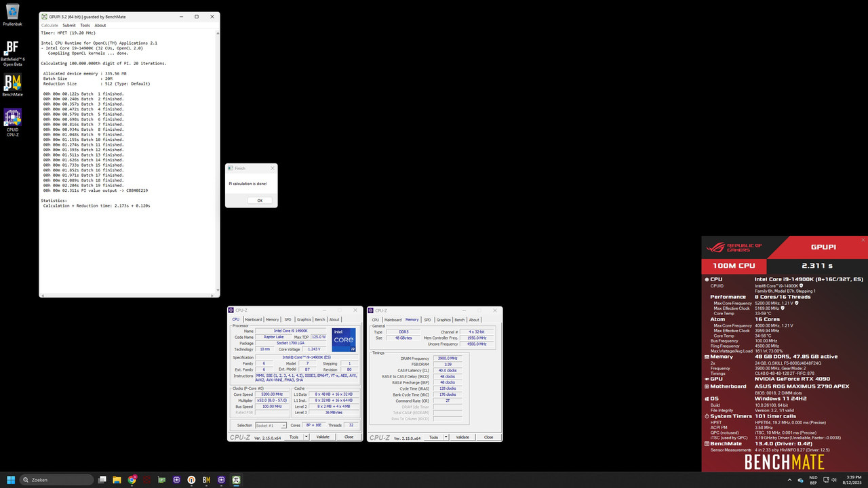Click Validate in left CPU-Z window
Image resolution: width=868 pixels, height=488 pixels.
(x=323, y=437)
